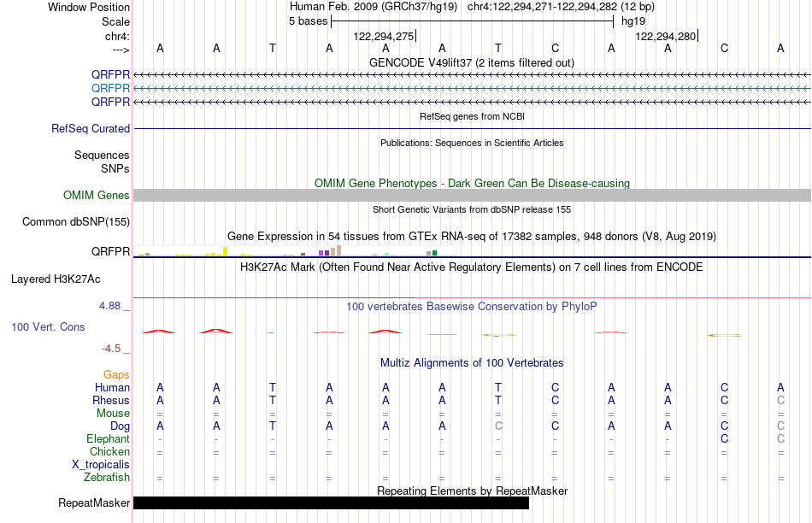Click the purple bars in GTEx expression chart
812x523 pixels.
click(x=324, y=253)
